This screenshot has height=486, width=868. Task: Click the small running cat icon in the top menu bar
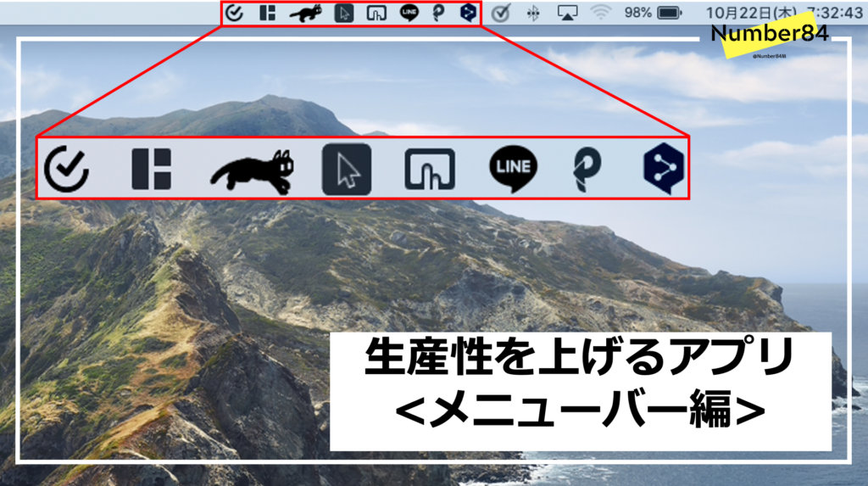point(305,13)
